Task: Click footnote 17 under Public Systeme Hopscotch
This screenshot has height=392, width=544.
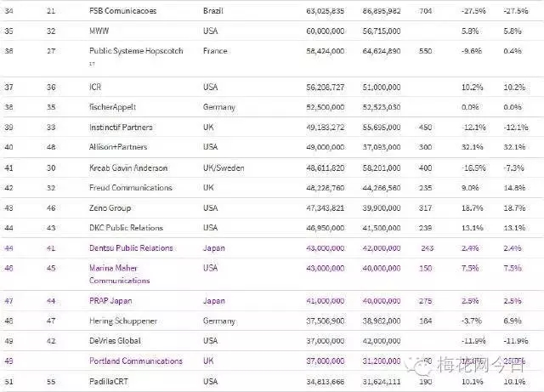Action: (92, 63)
